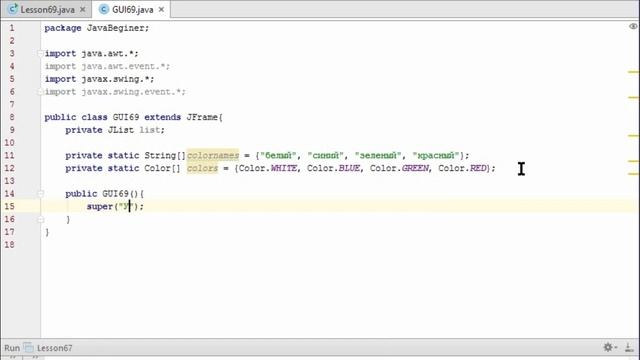The height and width of the screenshot is (360, 640).
Task: Click 'Color.RED' constant
Action: [462, 168]
